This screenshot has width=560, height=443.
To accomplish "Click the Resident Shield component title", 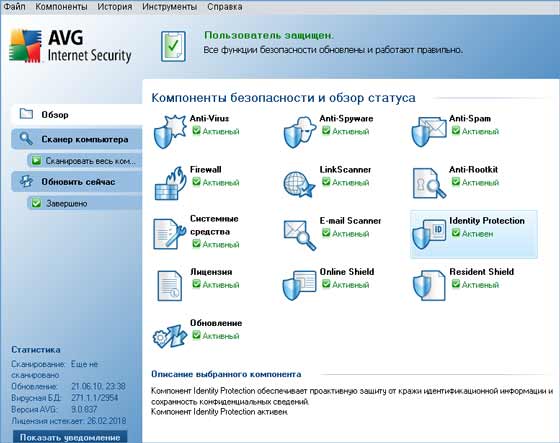I will (481, 272).
